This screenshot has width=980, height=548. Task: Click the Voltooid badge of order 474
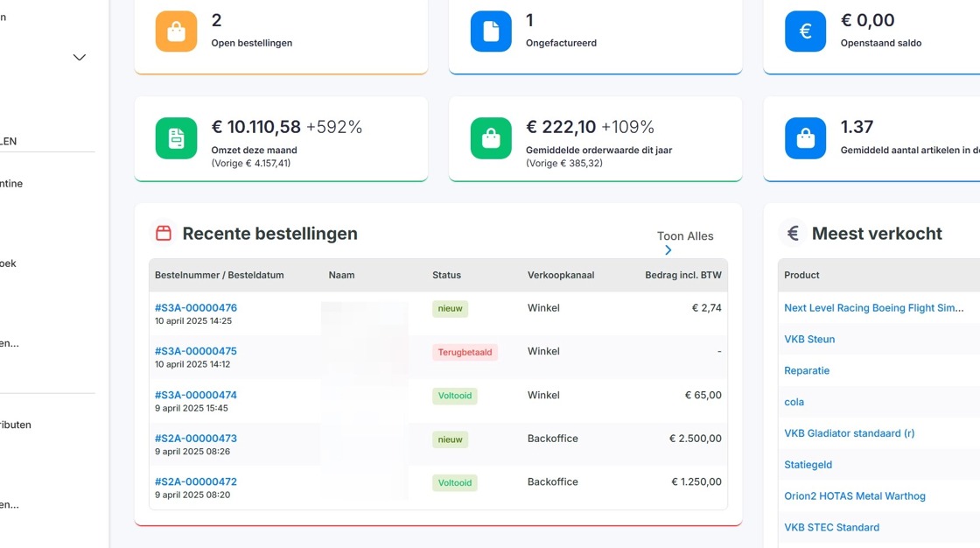pyautogui.click(x=454, y=396)
